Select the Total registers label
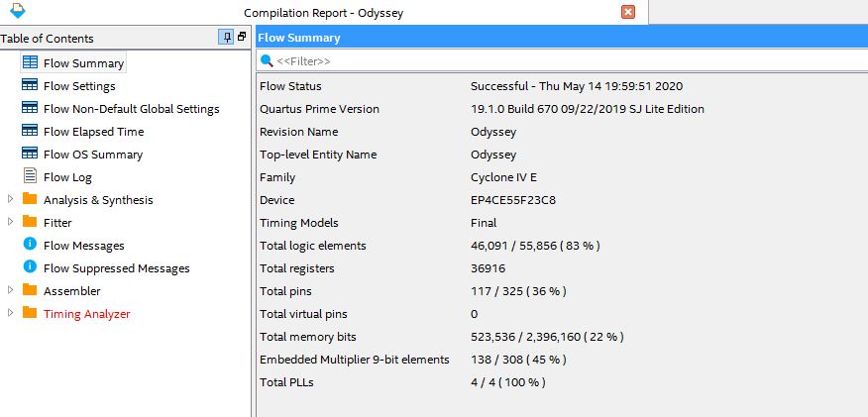Image resolution: width=868 pixels, height=417 pixels. click(x=297, y=268)
